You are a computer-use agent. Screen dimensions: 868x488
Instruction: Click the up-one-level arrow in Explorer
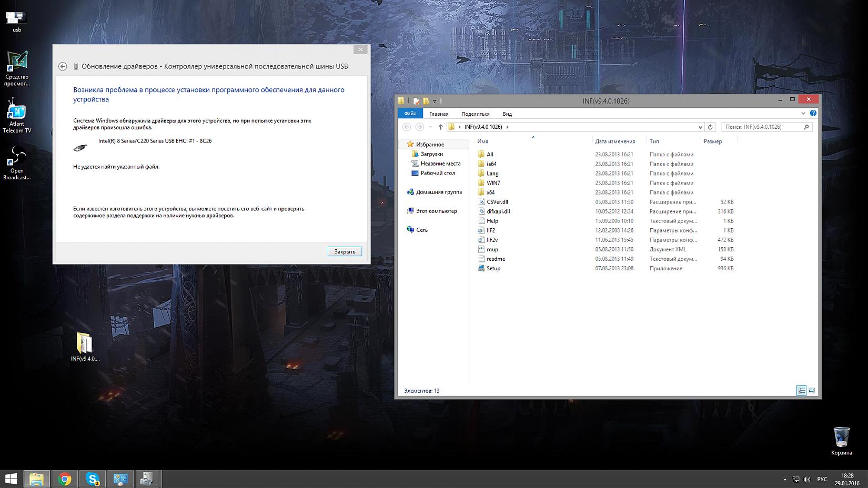440,127
